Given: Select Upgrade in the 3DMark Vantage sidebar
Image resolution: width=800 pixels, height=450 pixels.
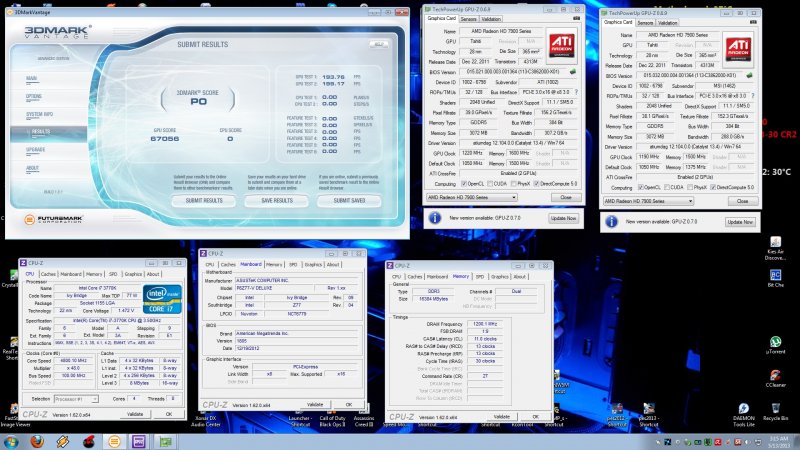Looking at the screenshot, I should tap(35, 149).
